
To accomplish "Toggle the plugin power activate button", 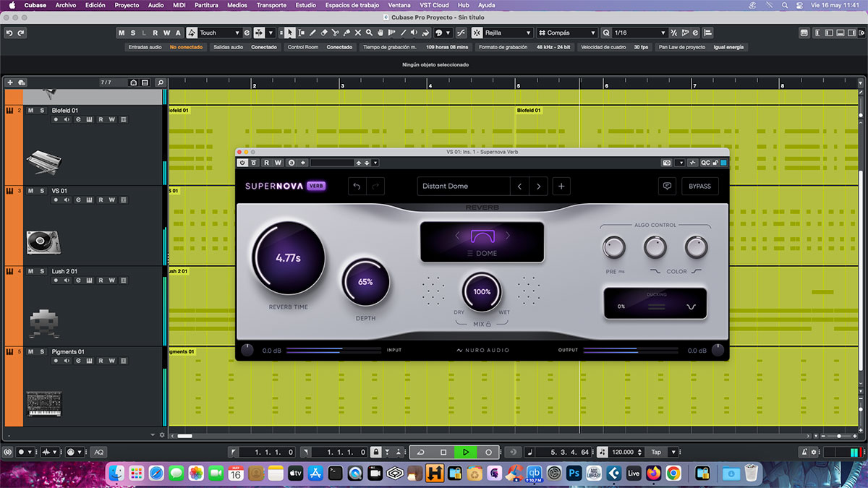I will coord(243,163).
